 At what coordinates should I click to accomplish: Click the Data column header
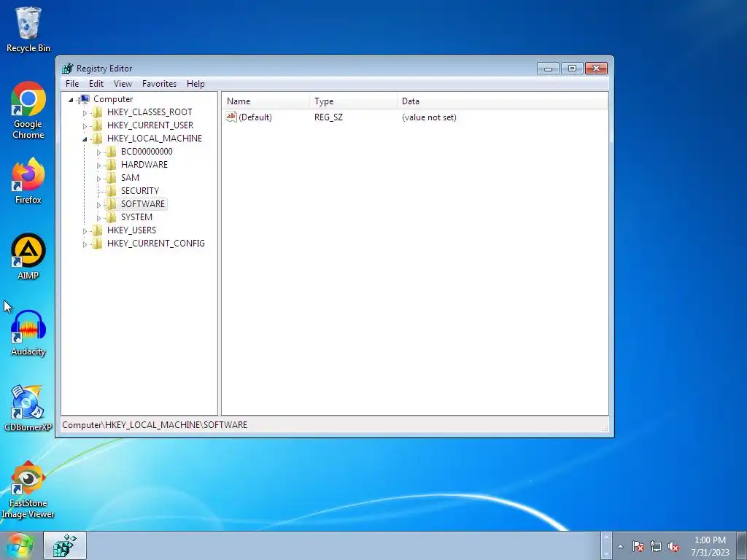pyautogui.click(x=502, y=101)
